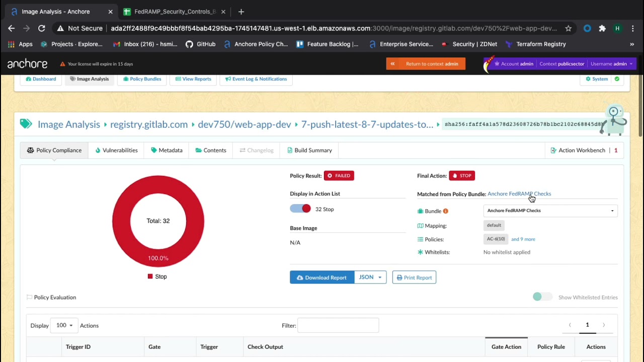Image resolution: width=644 pixels, height=362 pixels.
Task: Open a new browser tab
Action: point(241,12)
